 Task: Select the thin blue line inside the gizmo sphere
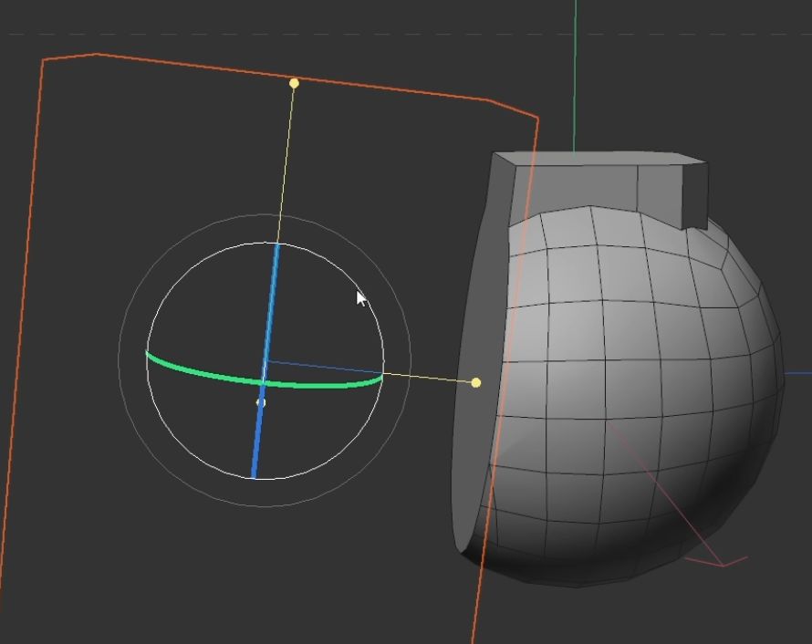(325, 367)
